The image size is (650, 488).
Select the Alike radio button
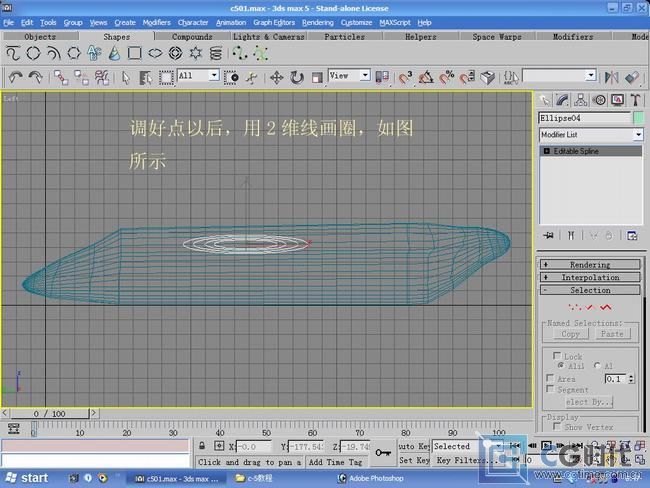point(560,365)
